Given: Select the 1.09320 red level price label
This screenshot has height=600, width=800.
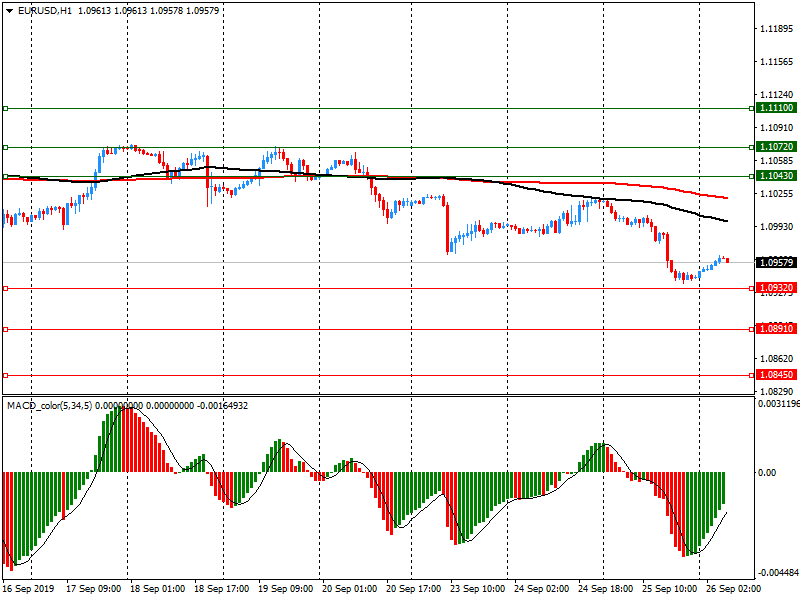Looking at the screenshot, I should [x=777, y=288].
